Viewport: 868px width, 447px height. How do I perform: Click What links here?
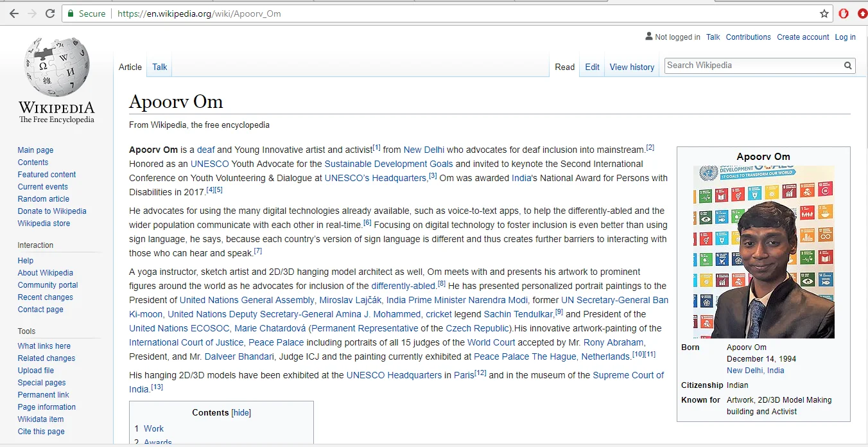click(44, 346)
